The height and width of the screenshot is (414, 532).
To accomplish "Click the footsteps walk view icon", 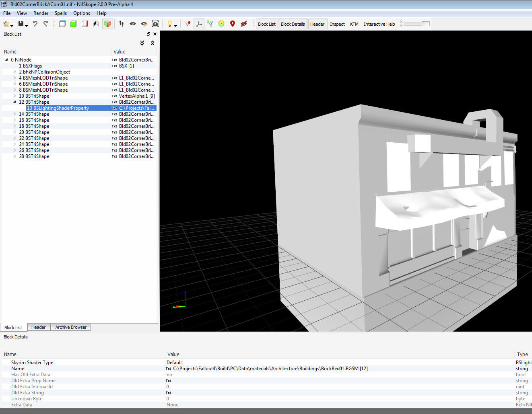I will tap(121, 24).
